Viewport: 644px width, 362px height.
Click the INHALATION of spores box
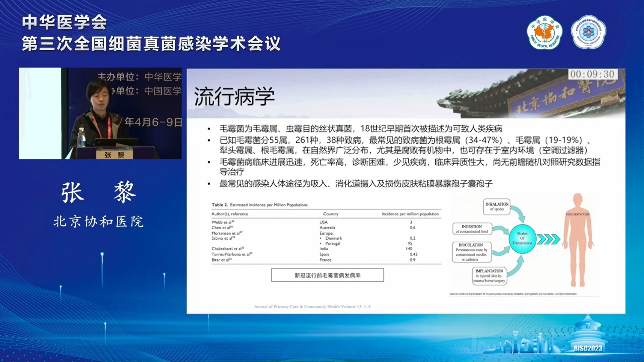pos(497,206)
